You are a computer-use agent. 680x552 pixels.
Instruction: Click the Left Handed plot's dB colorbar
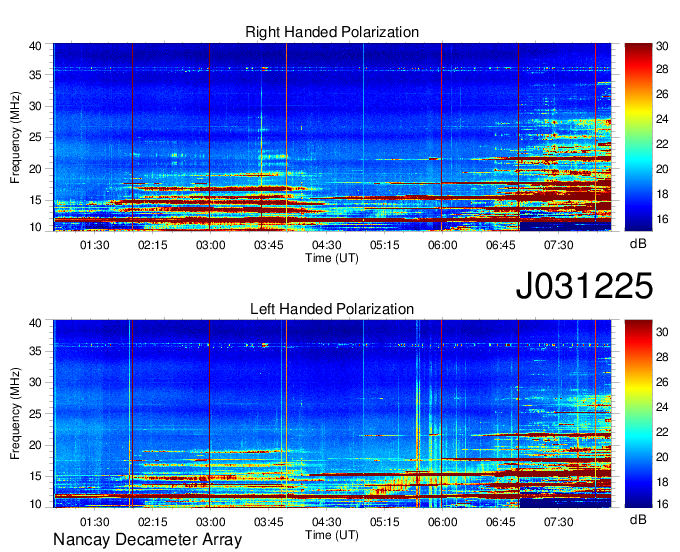point(638,414)
